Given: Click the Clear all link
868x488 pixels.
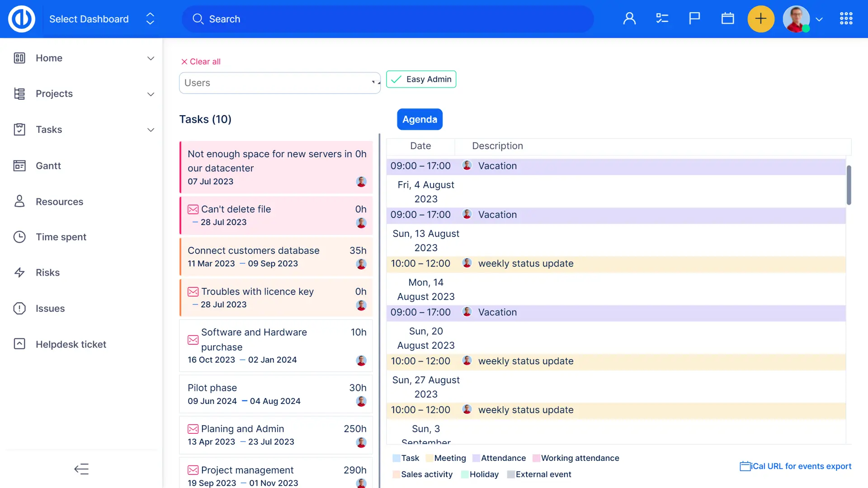Looking at the screenshot, I should [201, 61].
